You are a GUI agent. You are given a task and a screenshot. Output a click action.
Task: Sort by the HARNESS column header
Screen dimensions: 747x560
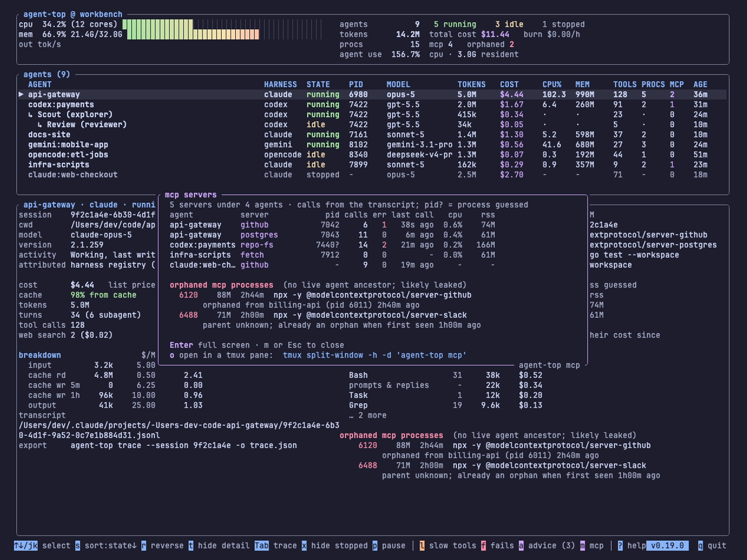pyautogui.click(x=280, y=85)
